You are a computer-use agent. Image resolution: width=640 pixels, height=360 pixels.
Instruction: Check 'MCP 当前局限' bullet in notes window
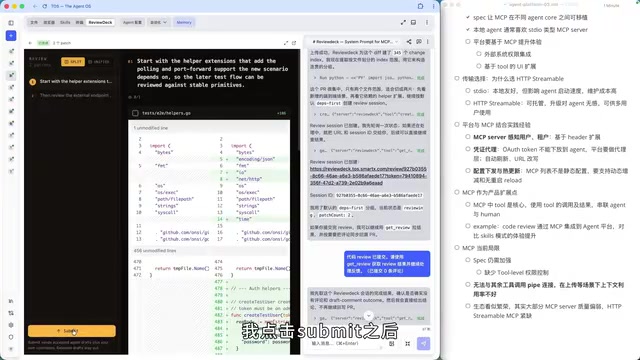pyautogui.click(x=457, y=248)
